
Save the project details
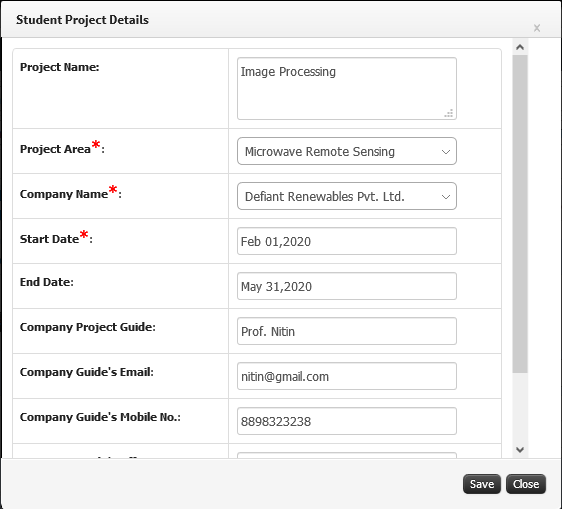click(482, 484)
